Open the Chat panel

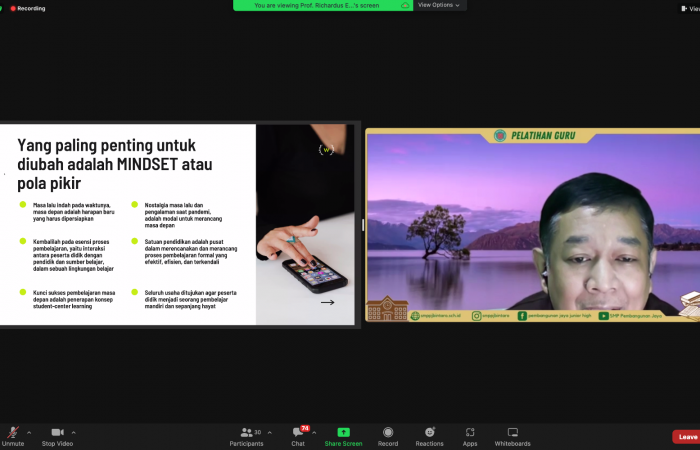(x=298, y=436)
